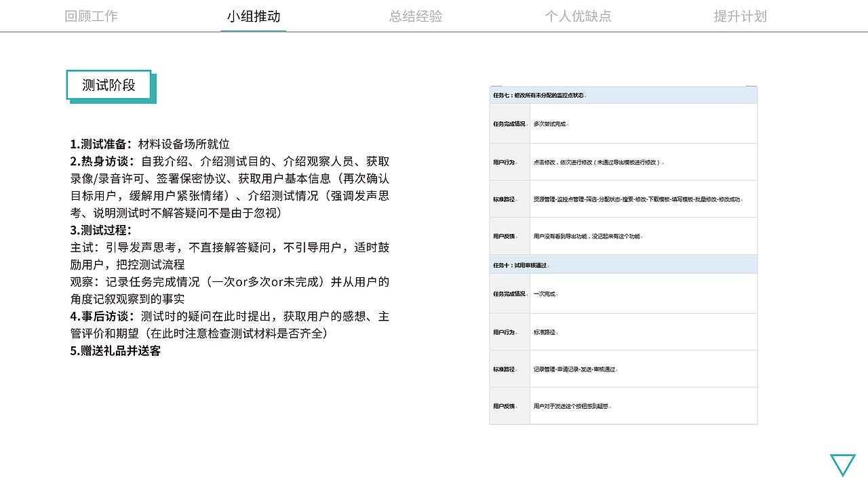
Task: Click the 任务七 table header row
Action: [x=623, y=96]
